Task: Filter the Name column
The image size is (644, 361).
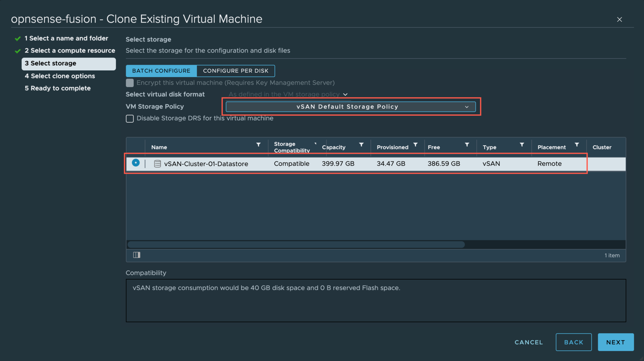Action: (x=258, y=145)
